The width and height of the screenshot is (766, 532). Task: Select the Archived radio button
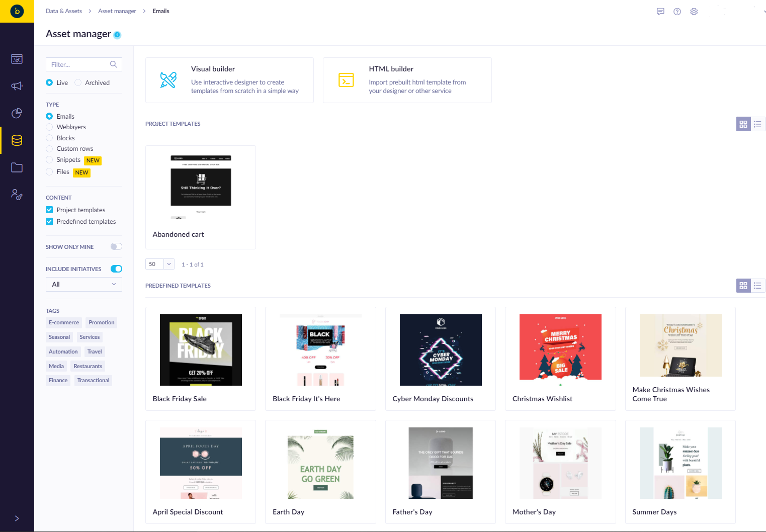pyautogui.click(x=78, y=82)
